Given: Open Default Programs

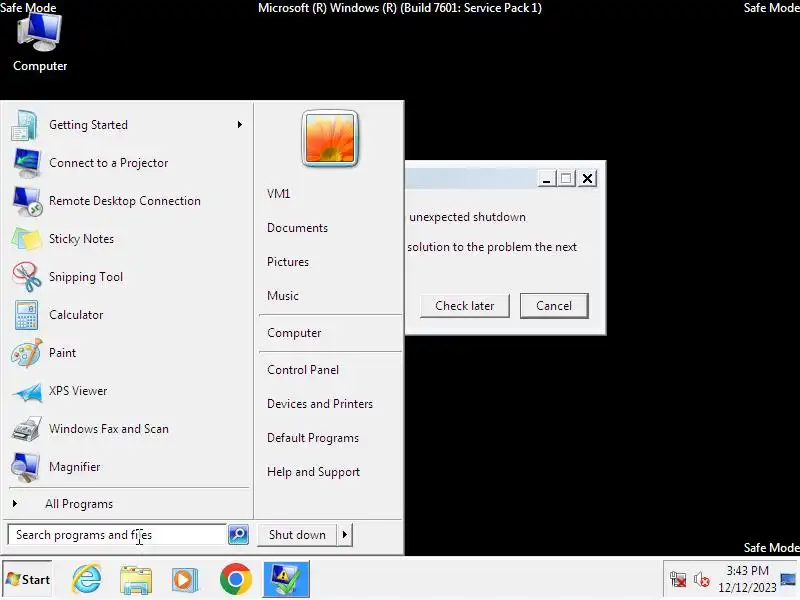Looking at the screenshot, I should pyautogui.click(x=313, y=438).
